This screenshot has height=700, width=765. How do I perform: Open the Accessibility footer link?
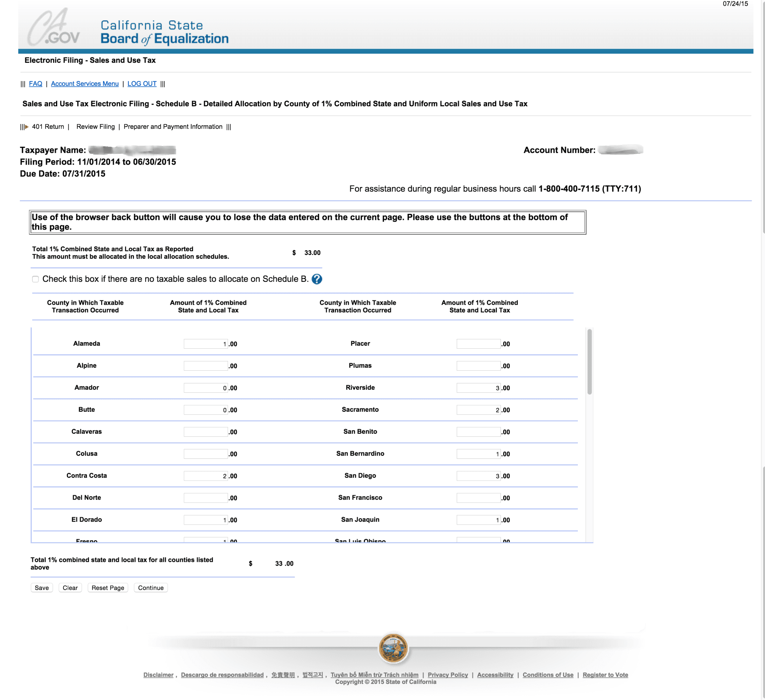click(495, 675)
